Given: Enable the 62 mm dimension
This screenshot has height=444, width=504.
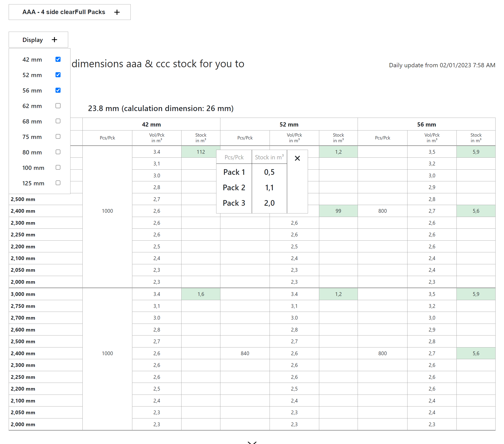Looking at the screenshot, I should point(58,106).
